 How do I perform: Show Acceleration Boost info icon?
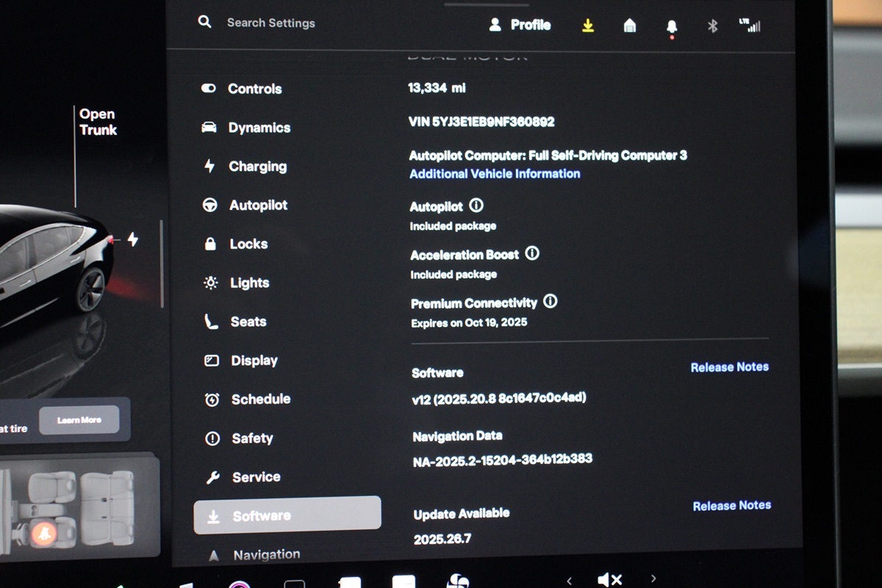coord(532,254)
